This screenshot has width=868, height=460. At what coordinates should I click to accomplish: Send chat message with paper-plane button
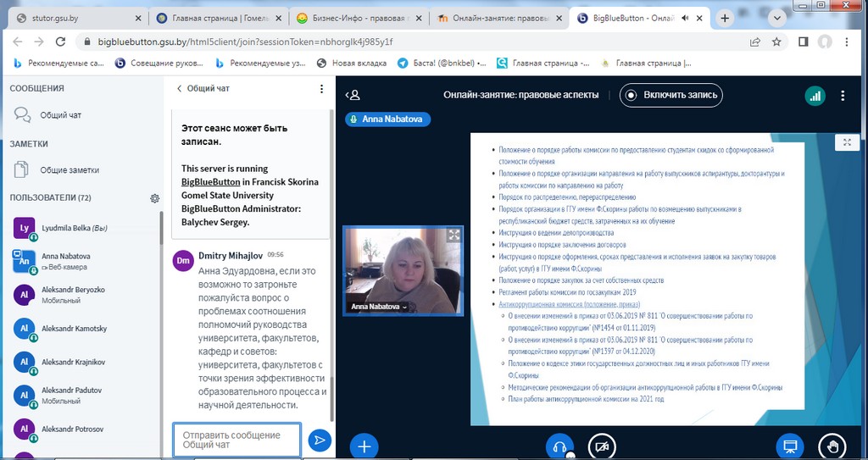[320, 440]
